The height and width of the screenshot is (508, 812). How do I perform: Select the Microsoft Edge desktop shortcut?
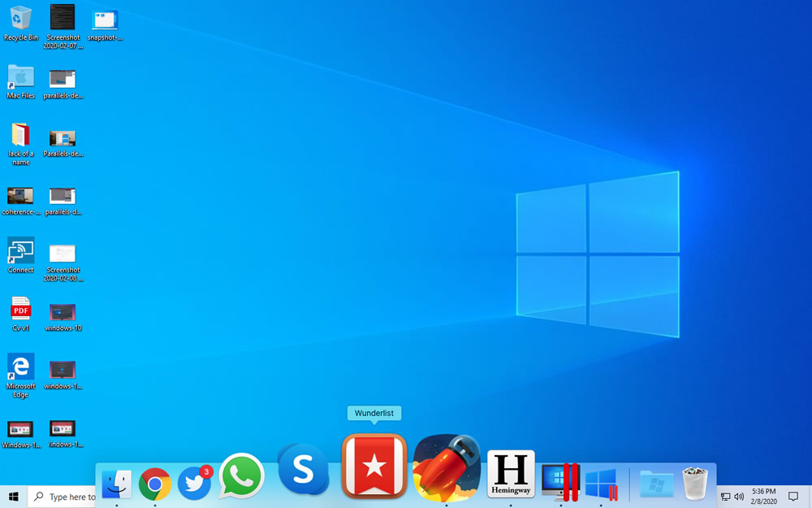pos(21,376)
